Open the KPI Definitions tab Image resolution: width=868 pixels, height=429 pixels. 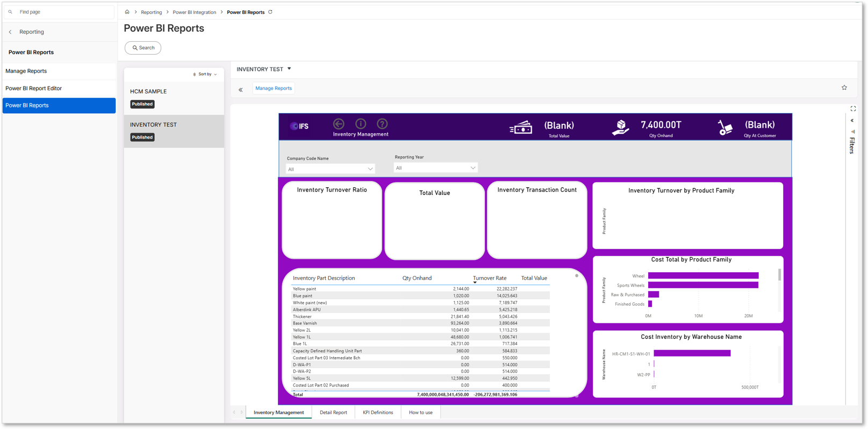point(378,412)
